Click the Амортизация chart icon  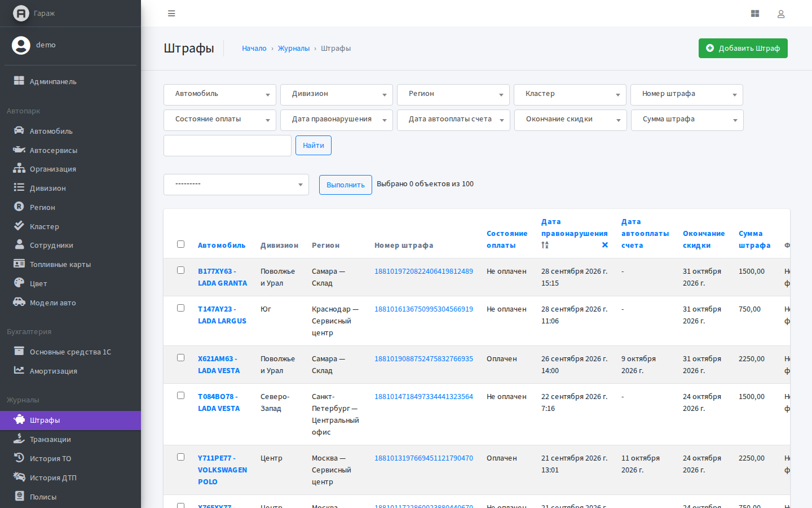pos(19,370)
